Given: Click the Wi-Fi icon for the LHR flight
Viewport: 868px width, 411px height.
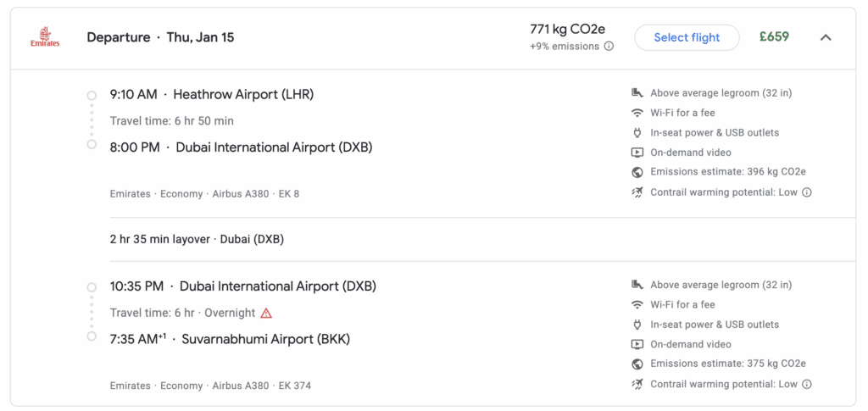Looking at the screenshot, I should [637, 113].
